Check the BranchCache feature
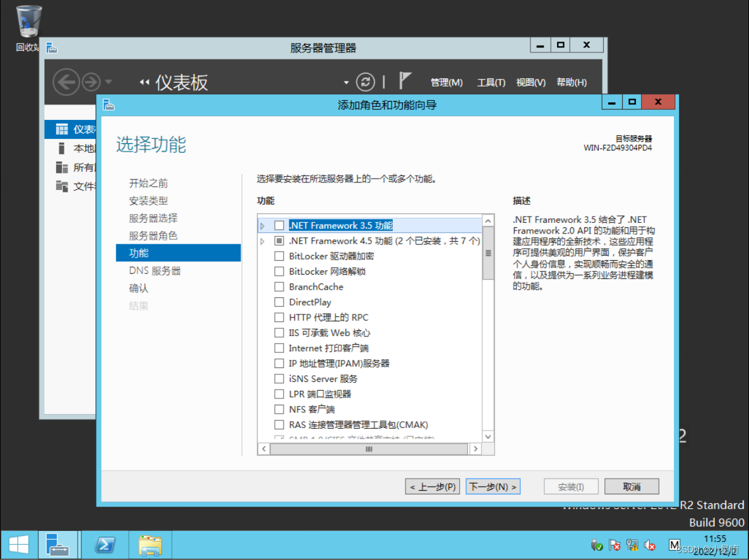The image size is (749, 560). 279,287
